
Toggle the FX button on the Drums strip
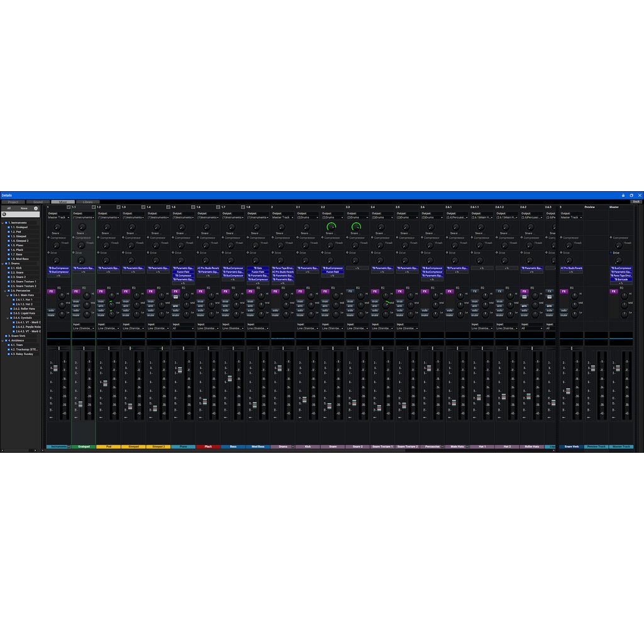point(275,291)
